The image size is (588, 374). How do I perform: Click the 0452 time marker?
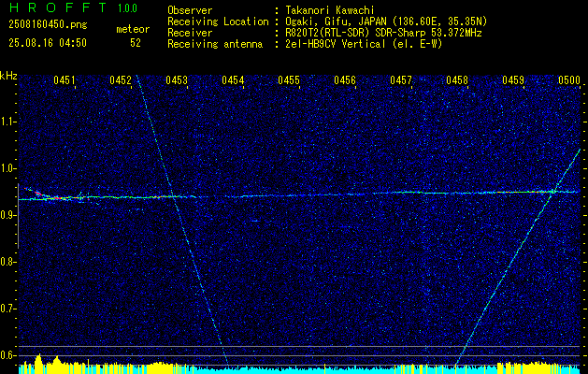tap(121, 79)
